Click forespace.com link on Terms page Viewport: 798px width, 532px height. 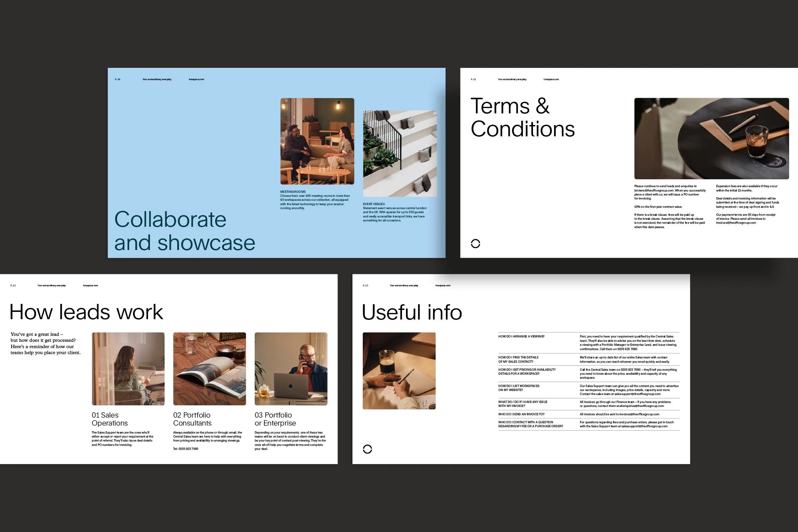click(551, 79)
